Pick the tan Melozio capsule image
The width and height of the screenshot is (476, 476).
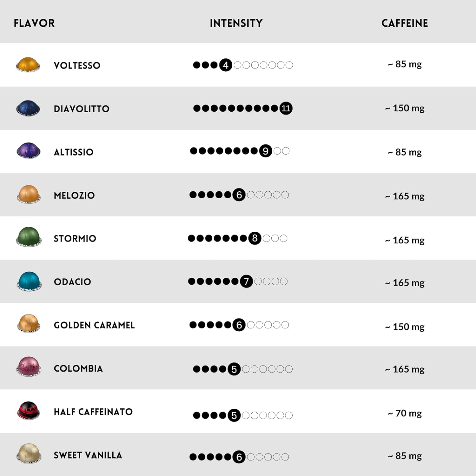point(29,194)
